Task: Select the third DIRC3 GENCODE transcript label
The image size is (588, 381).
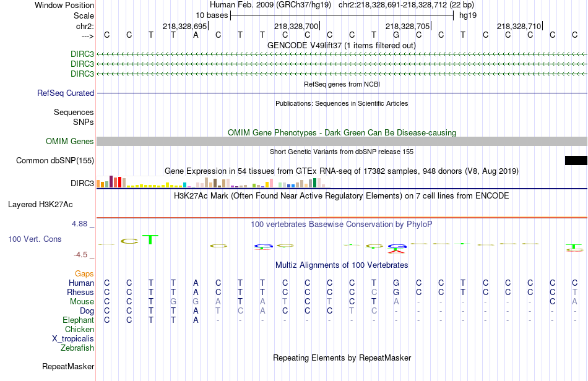Action: pyautogui.click(x=82, y=74)
